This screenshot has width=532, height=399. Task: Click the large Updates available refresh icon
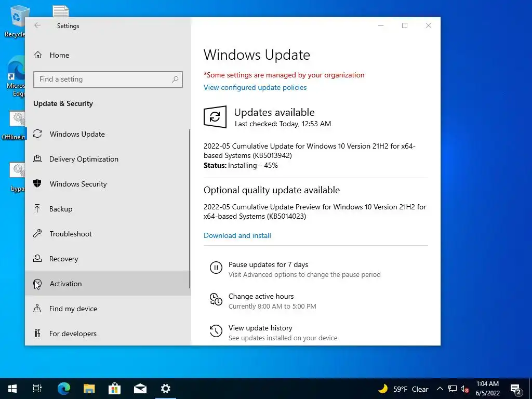215,117
